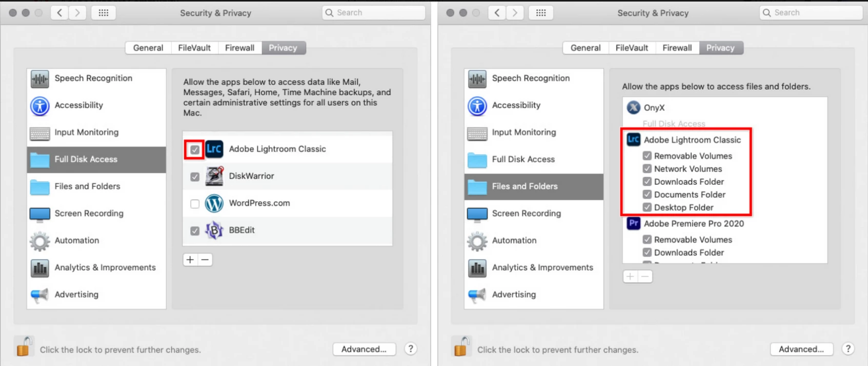Select Accessibility icon in the right window
Image resolution: width=868 pixels, height=366 pixels.
[x=477, y=106]
